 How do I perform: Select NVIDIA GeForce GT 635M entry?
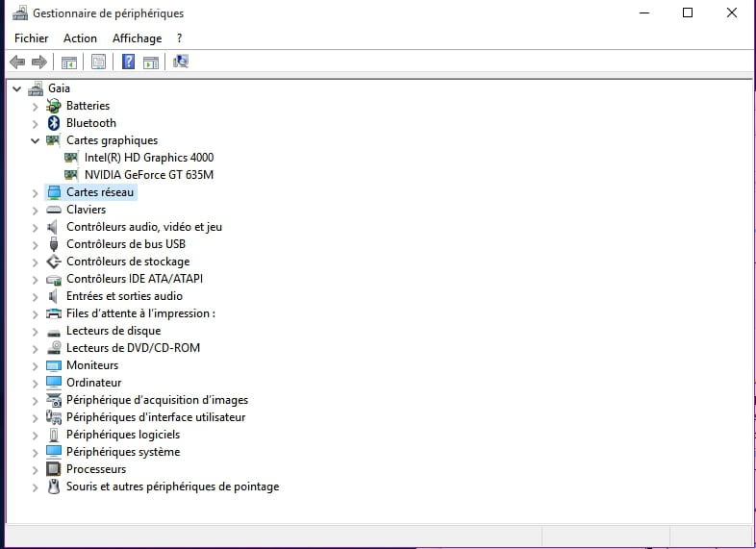tap(149, 174)
